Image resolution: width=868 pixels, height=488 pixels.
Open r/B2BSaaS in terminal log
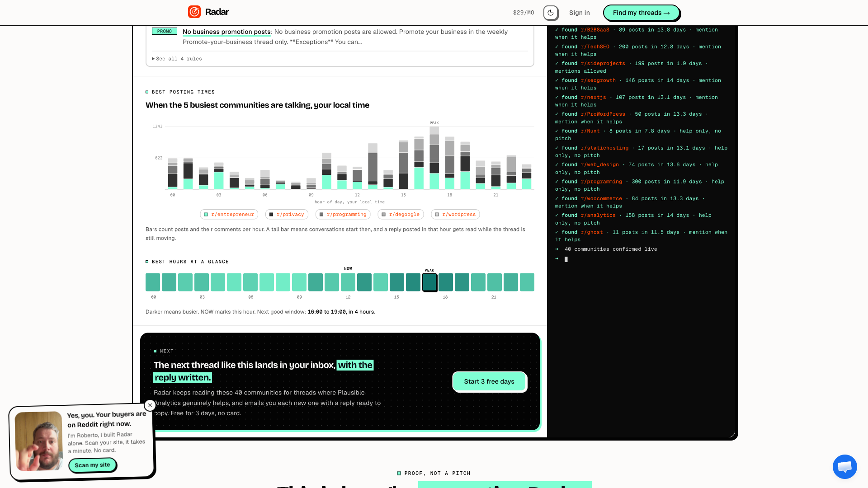click(x=595, y=30)
